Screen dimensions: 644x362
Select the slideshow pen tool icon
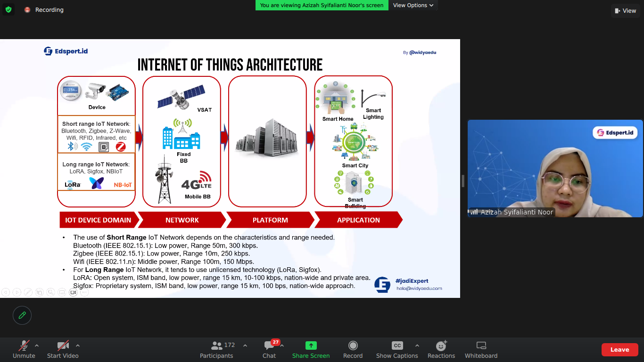pos(28,292)
